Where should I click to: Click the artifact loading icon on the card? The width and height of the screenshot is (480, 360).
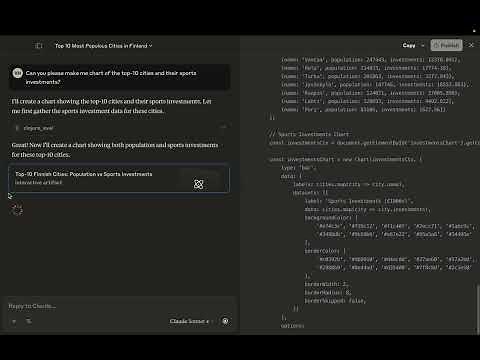point(198,184)
